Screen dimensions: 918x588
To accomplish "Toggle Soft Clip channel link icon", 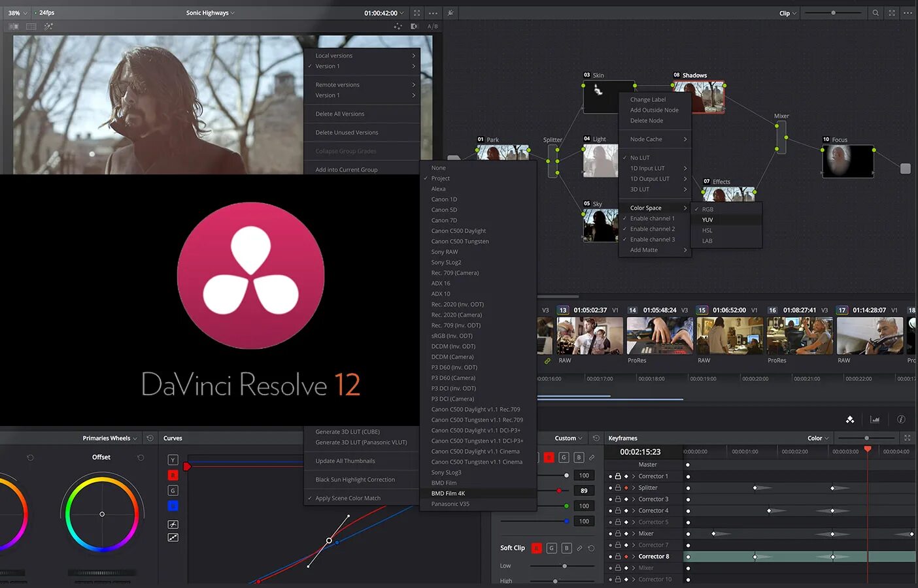I will (579, 548).
